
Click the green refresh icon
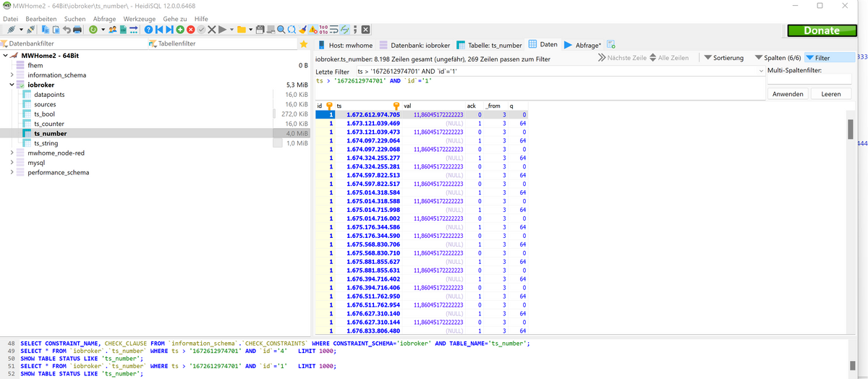point(93,30)
